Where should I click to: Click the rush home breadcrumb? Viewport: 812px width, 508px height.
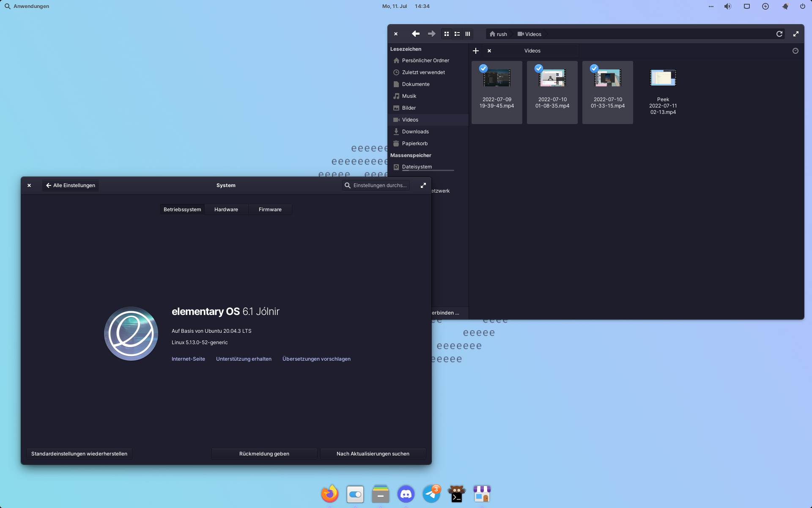click(498, 34)
